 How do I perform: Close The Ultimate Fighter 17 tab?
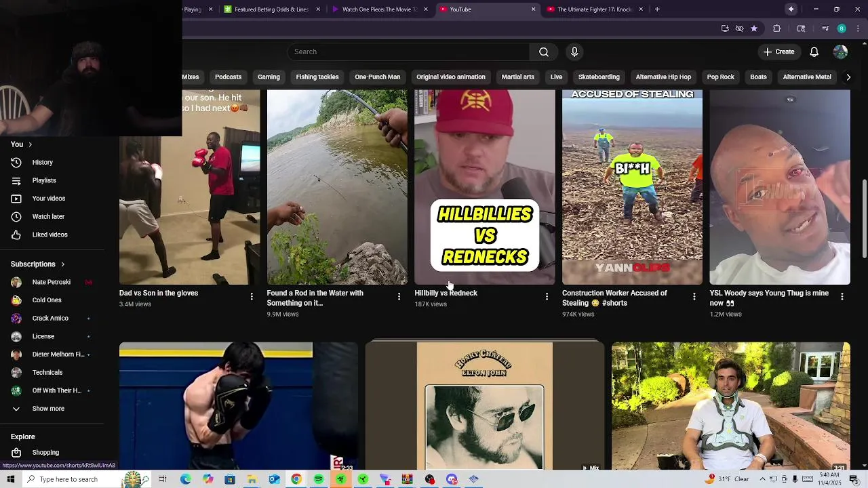pos(641,9)
